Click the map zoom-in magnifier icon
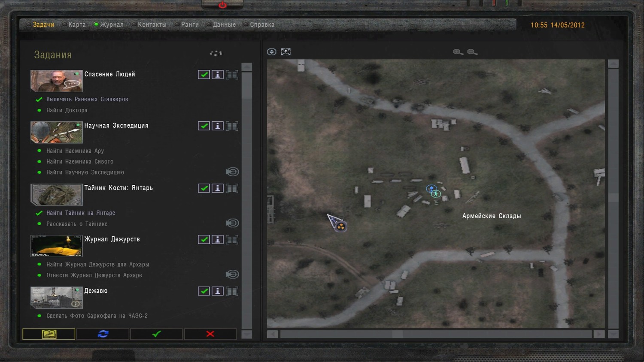 [x=458, y=52]
